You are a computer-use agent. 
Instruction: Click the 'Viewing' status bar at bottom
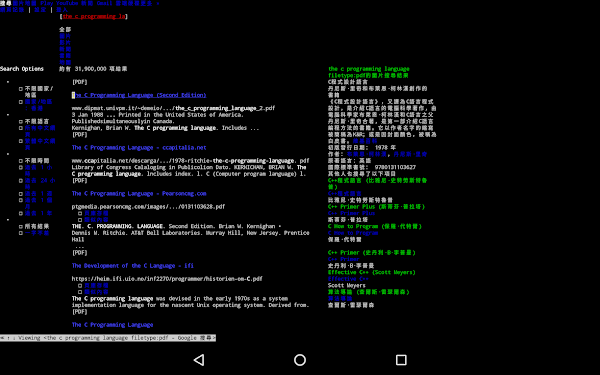click(108, 338)
